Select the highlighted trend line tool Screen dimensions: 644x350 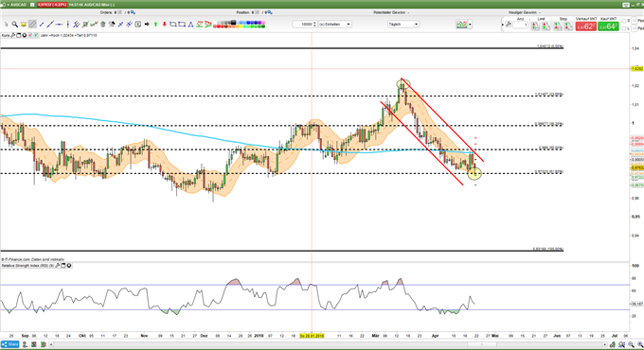(32, 25)
